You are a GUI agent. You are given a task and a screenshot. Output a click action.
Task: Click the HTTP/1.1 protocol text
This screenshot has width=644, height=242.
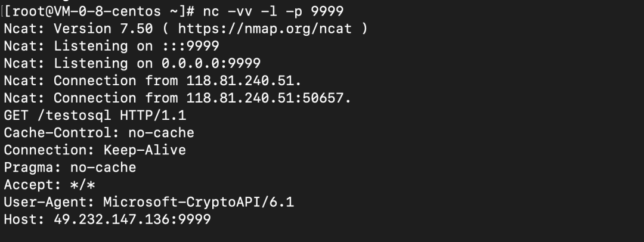[153, 116]
